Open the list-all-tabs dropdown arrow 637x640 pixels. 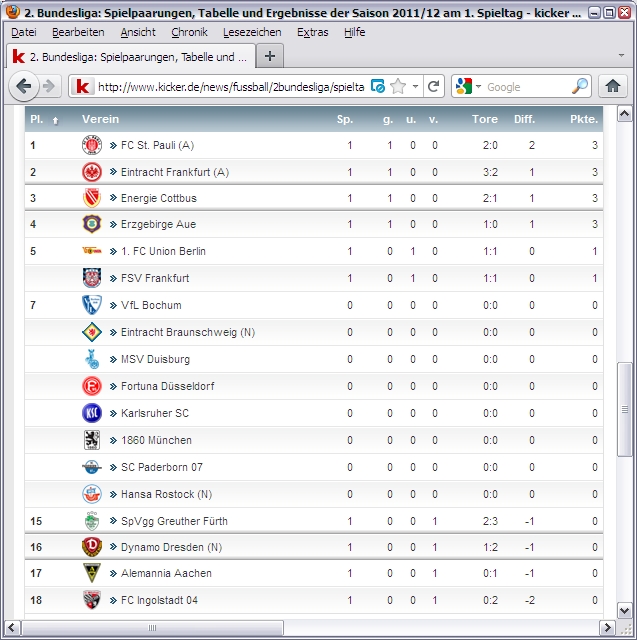pos(621,56)
